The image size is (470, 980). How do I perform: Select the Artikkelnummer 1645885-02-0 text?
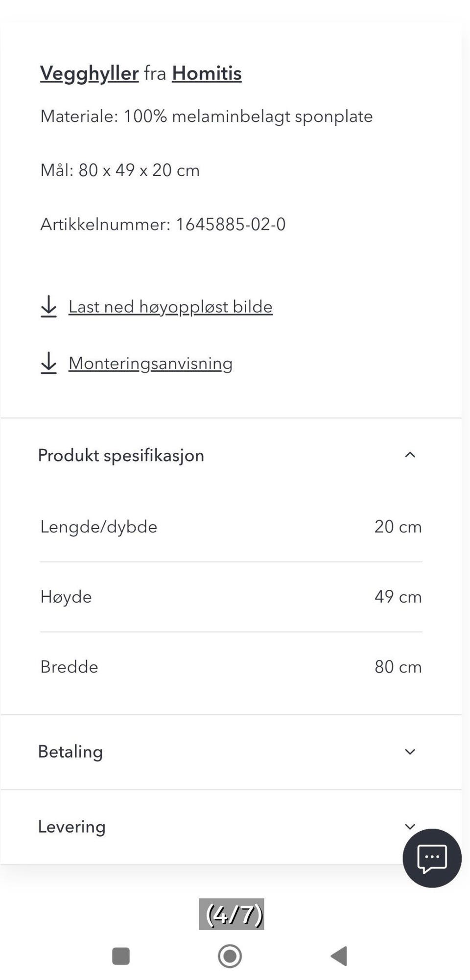[x=163, y=224]
